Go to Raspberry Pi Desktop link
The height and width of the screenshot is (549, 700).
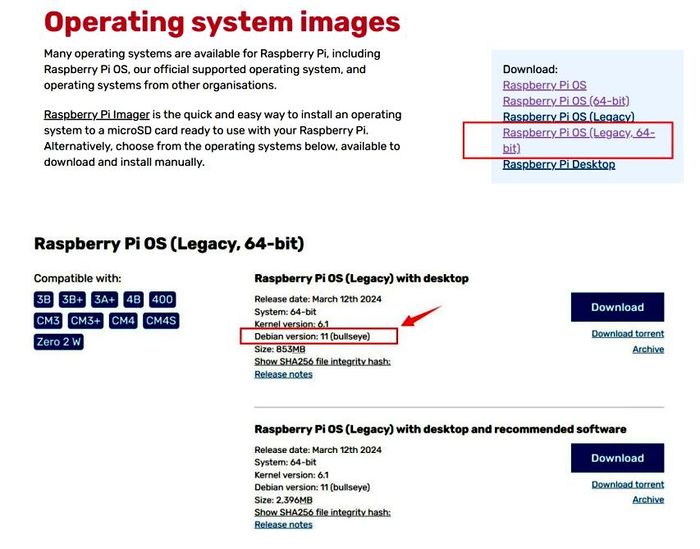[558, 164]
